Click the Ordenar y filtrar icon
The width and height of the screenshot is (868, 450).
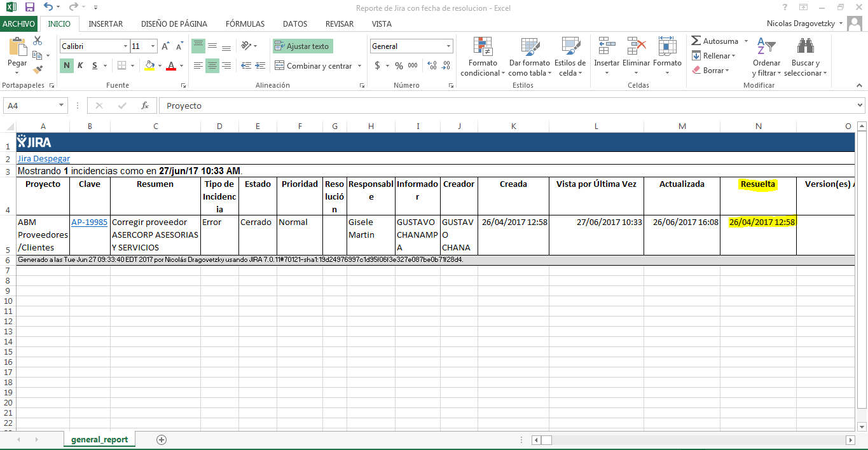pos(766,46)
